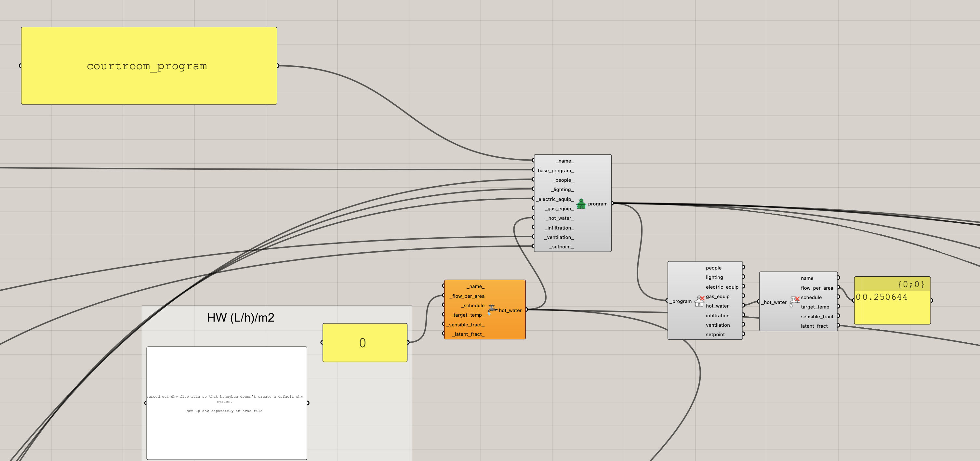
Task: Click the base_program_ input label
Action: (555, 170)
